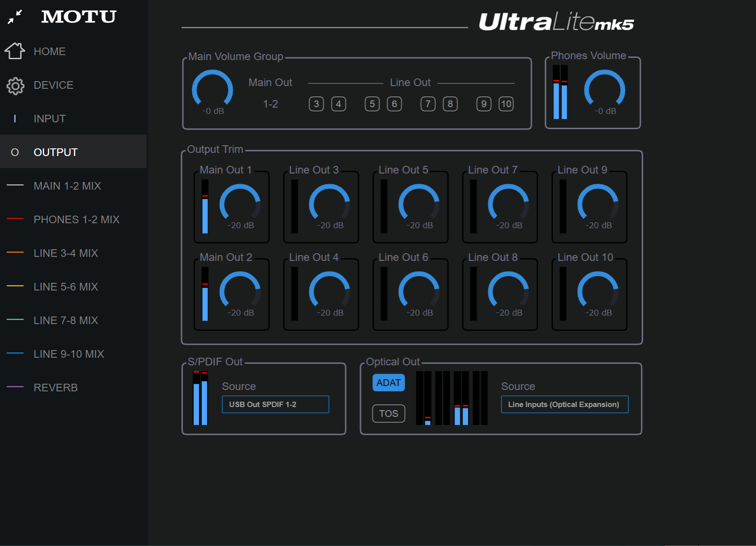756x546 pixels.
Task: Click the collapse sidebar arrows icon
Action: 15,17
